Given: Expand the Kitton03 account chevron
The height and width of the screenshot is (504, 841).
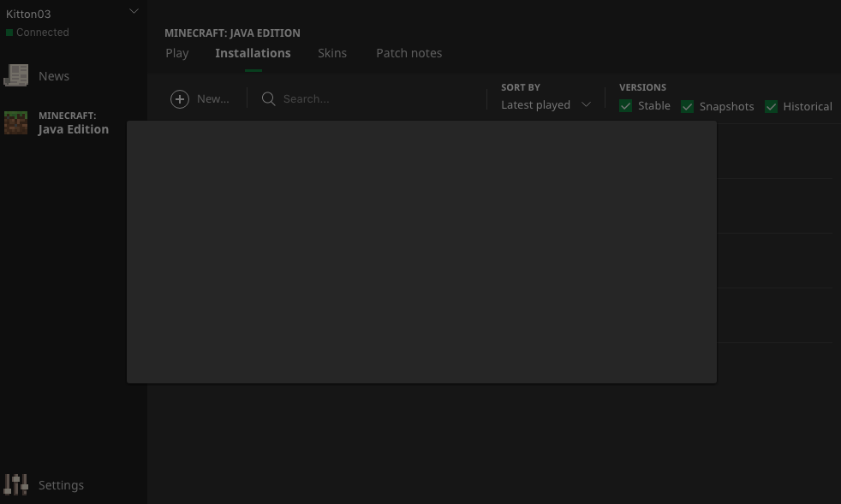Looking at the screenshot, I should pos(134,12).
